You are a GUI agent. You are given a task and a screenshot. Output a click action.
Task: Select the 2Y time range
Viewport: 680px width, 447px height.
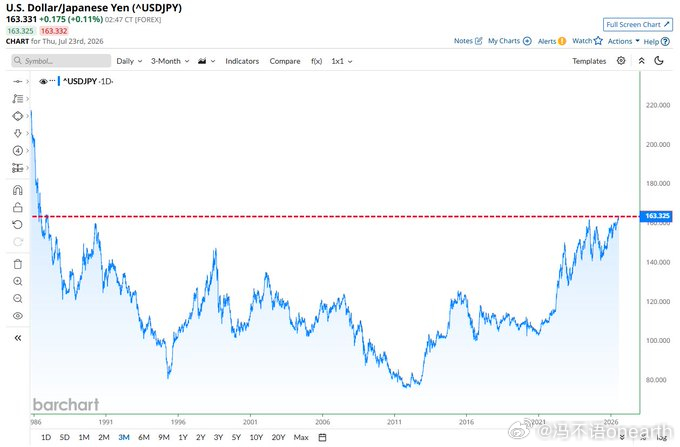[x=200, y=437]
